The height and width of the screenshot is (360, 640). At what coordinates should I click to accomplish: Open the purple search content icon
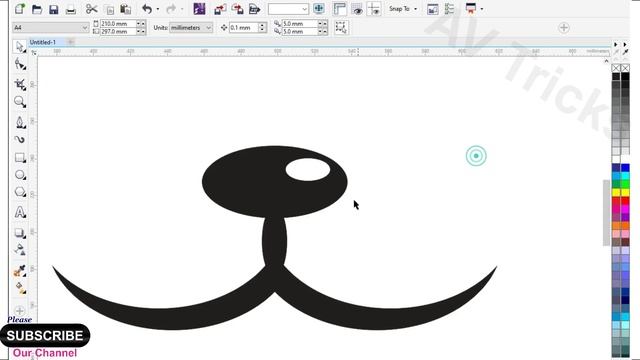pyautogui.click(x=199, y=9)
